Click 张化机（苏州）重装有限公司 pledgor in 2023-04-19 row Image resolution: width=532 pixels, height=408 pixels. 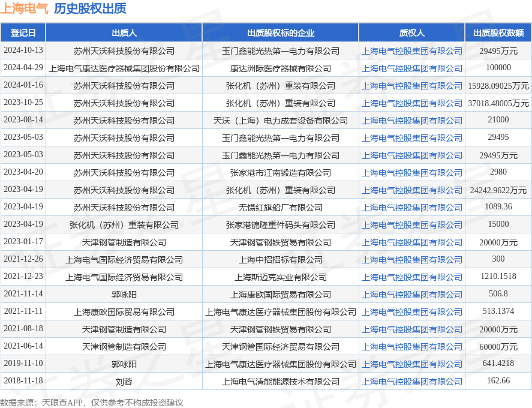pos(124,225)
